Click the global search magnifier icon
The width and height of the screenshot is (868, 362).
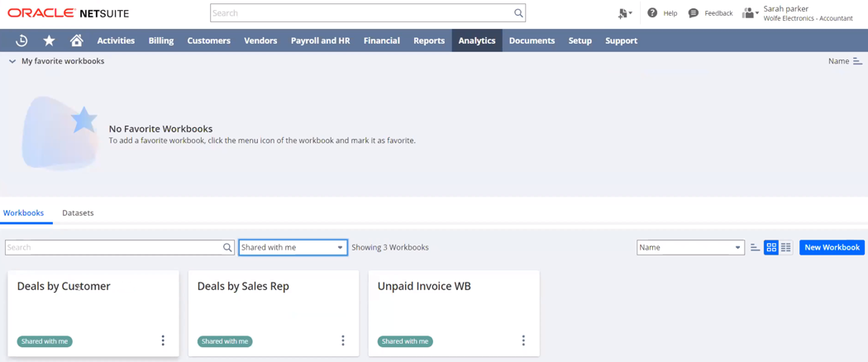(518, 13)
